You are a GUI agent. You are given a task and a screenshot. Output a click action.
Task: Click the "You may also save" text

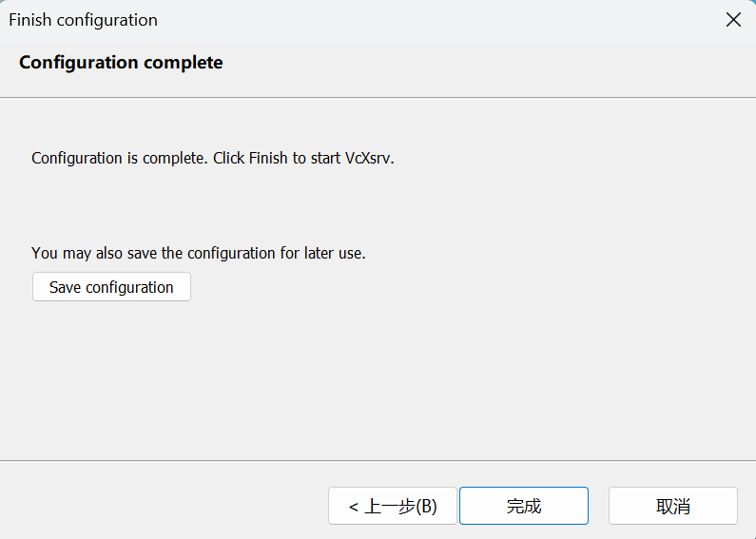pos(91,253)
